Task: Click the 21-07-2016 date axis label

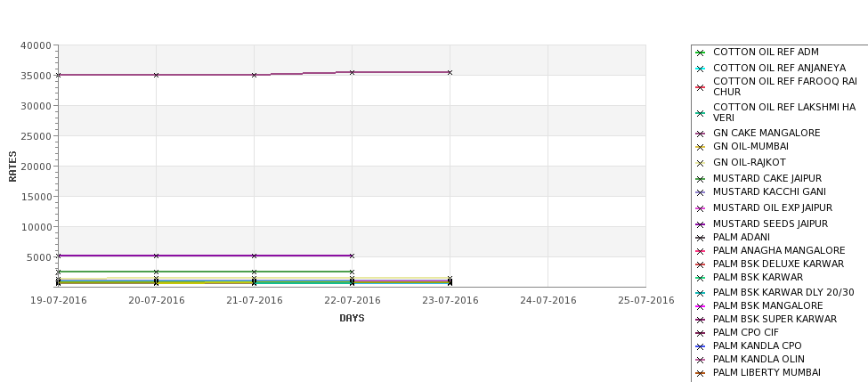Action: tap(254, 301)
